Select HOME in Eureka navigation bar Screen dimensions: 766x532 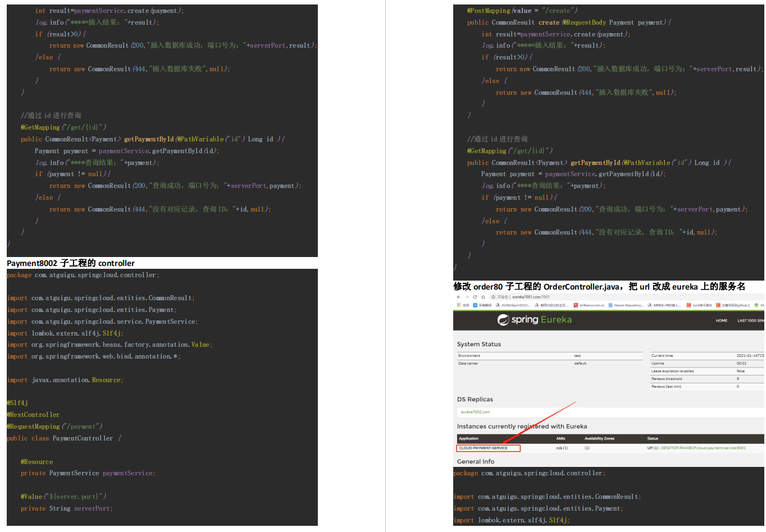point(722,320)
